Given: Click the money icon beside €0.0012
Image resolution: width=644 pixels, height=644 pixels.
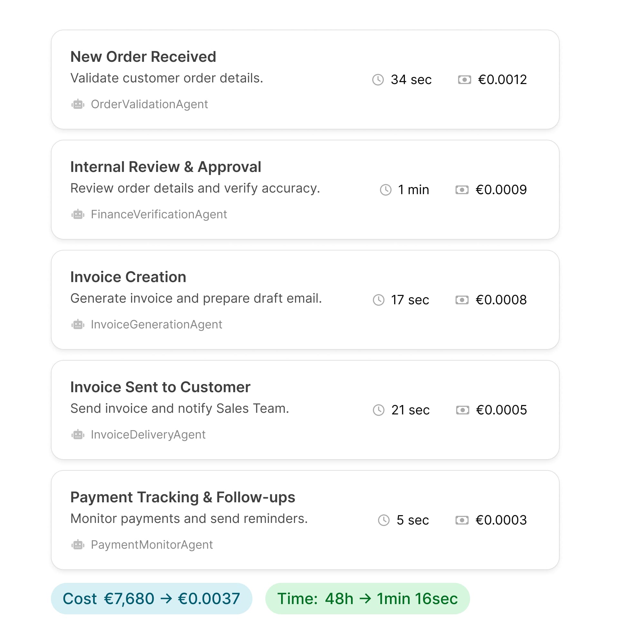Looking at the screenshot, I should 464,80.
